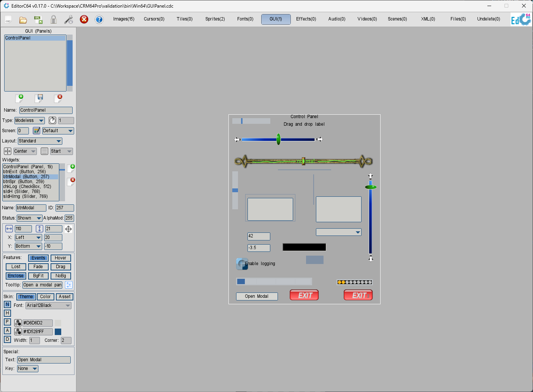Select the A skin state
The height and width of the screenshot is (392, 533).
click(x=7, y=330)
